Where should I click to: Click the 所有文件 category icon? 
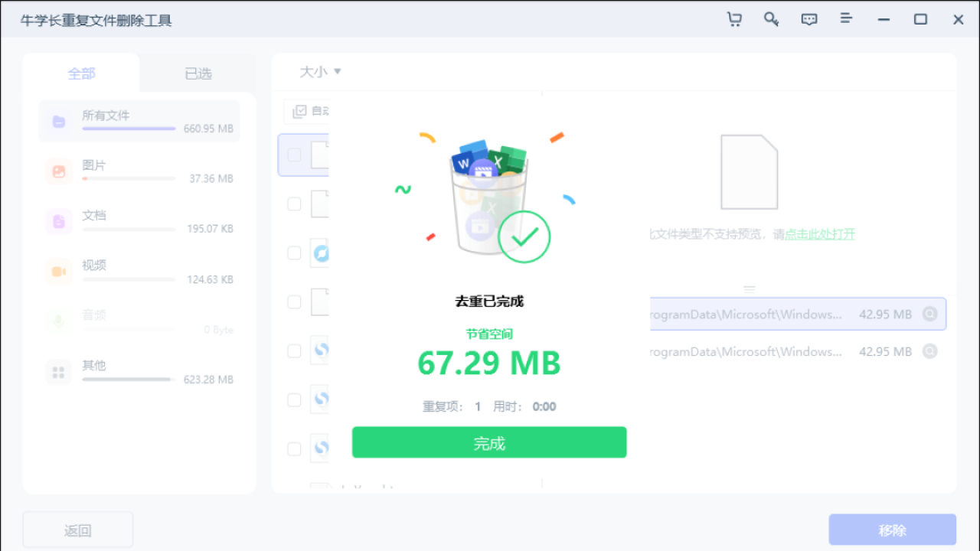[x=59, y=120]
